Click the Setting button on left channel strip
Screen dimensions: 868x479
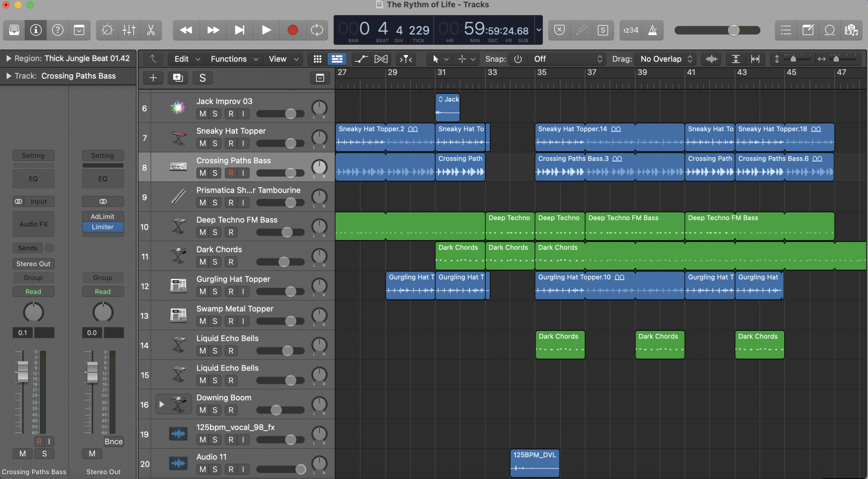point(33,155)
